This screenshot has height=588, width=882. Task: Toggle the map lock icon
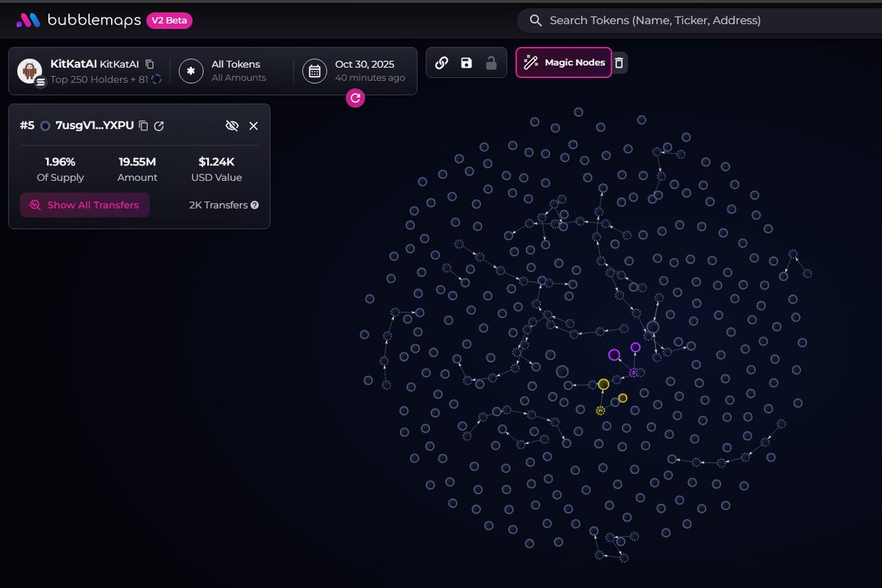tap(491, 63)
